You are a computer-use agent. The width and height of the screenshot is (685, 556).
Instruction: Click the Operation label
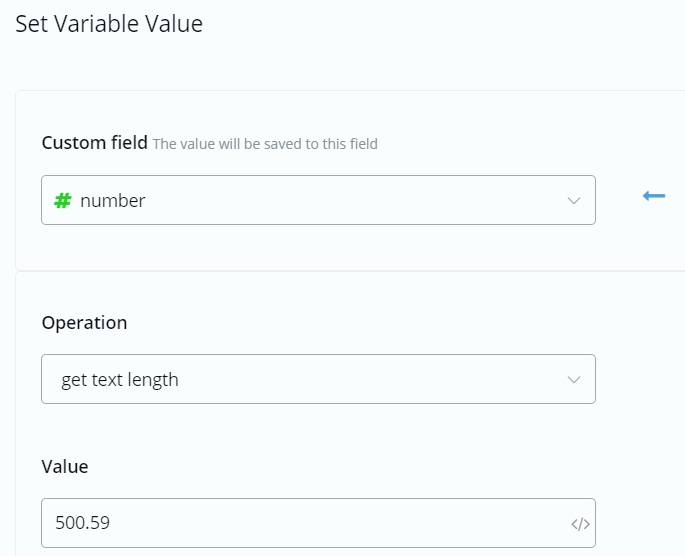click(x=84, y=323)
